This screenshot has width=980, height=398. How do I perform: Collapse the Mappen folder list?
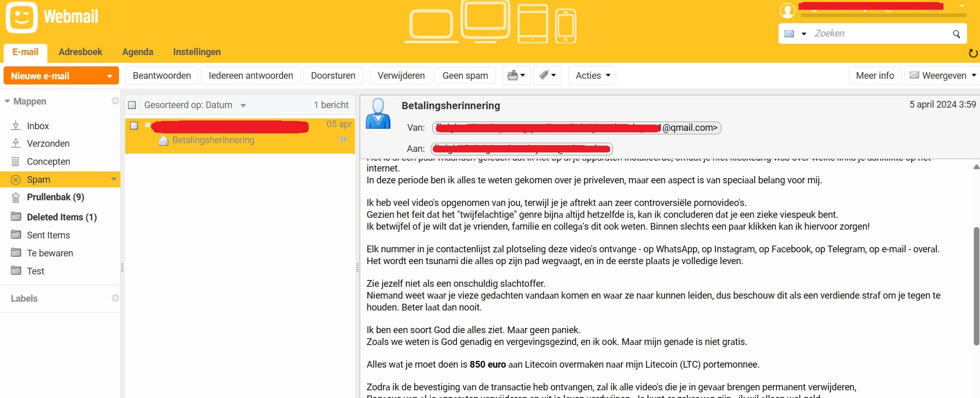(7, 101)
